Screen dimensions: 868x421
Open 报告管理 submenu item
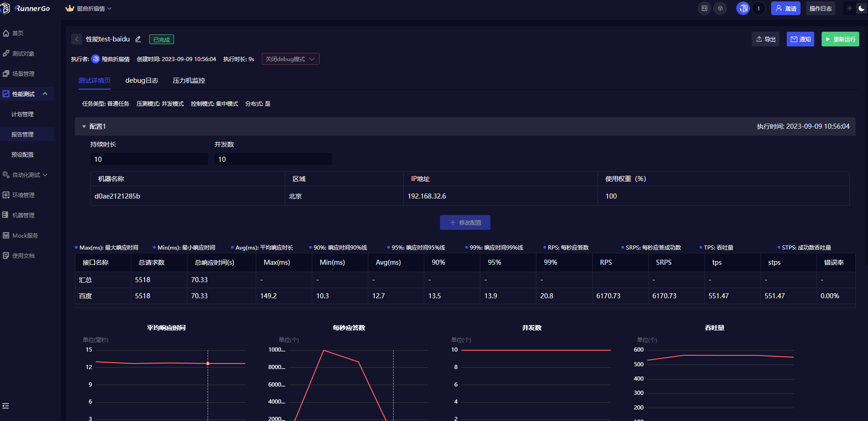[23, 134]
